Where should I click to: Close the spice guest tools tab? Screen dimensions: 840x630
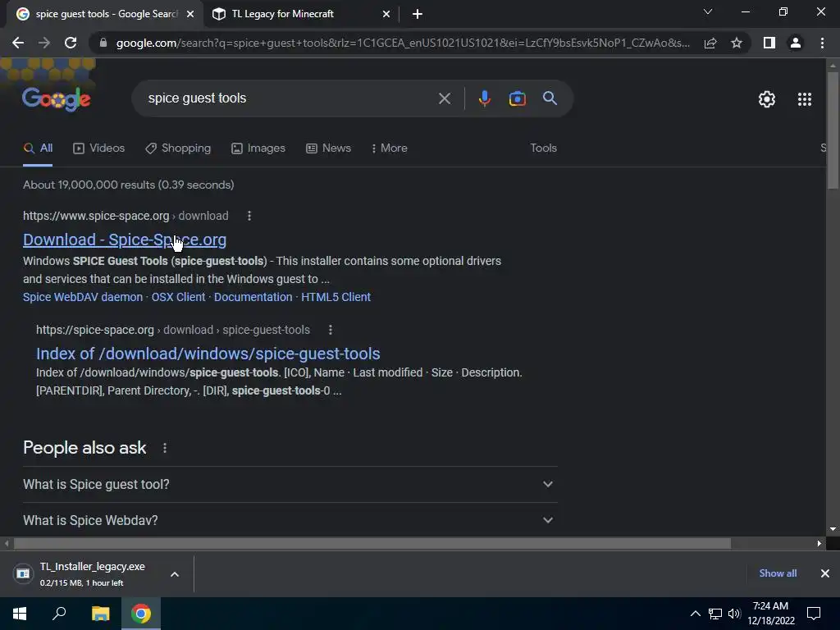pyautogui.click(x=189, y=15)
